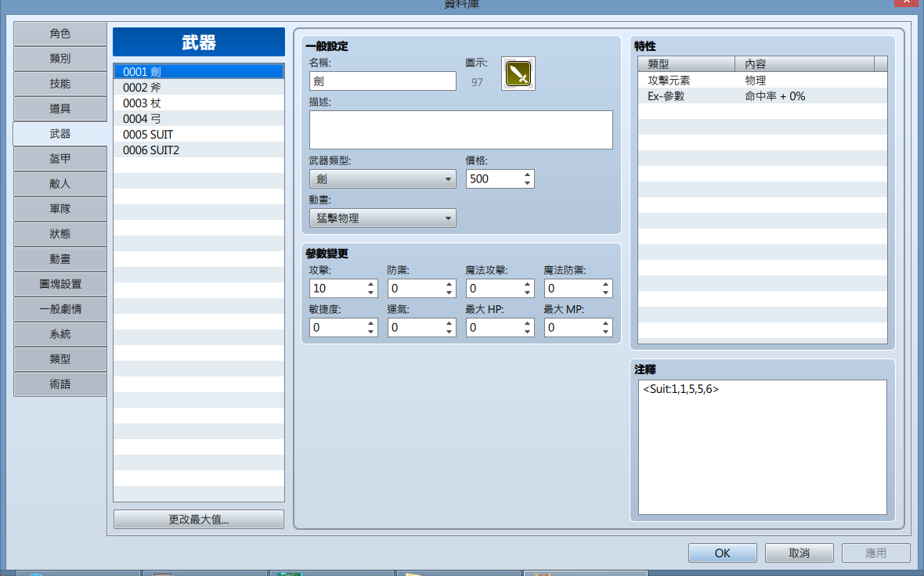Decrease the 價格 value with down arrow
This screenshot has width=924, height=576.
528,183
